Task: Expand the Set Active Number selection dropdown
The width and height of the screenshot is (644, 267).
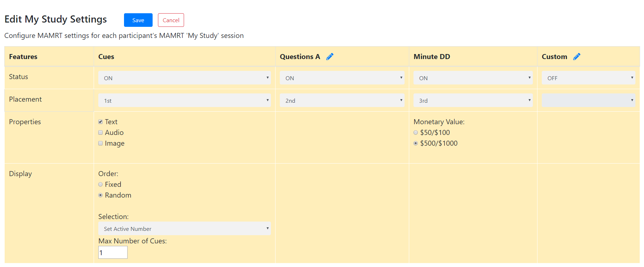Action: point(184,228)
